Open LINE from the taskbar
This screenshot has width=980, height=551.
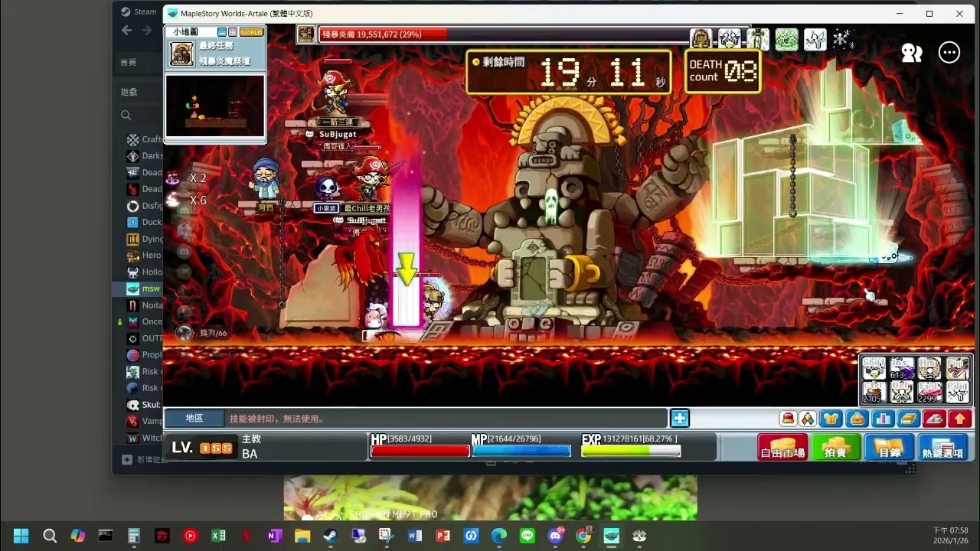coord(528,536)
